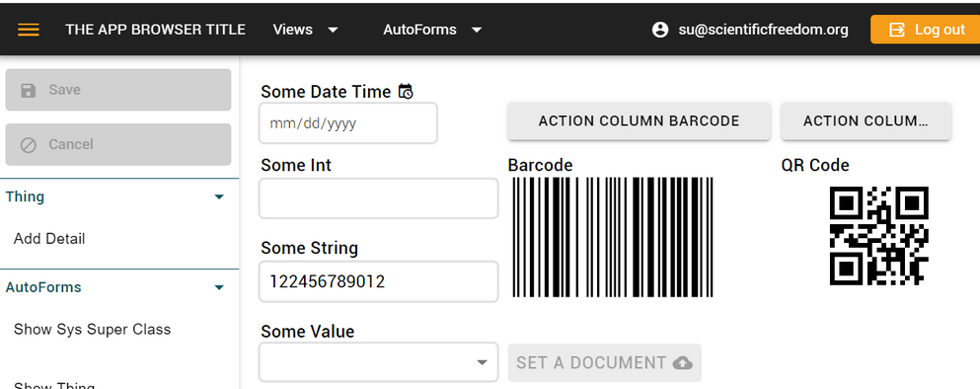Click the user account avatar icon
Viewport: 980px width, 389px height.
(x=660, y=30)
